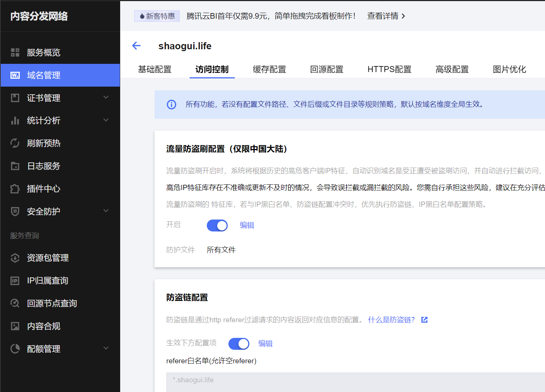This screenshot has width=545, height=392.
Task: Click the back arrow next to shaogui.life
Action: pos(136,46)
